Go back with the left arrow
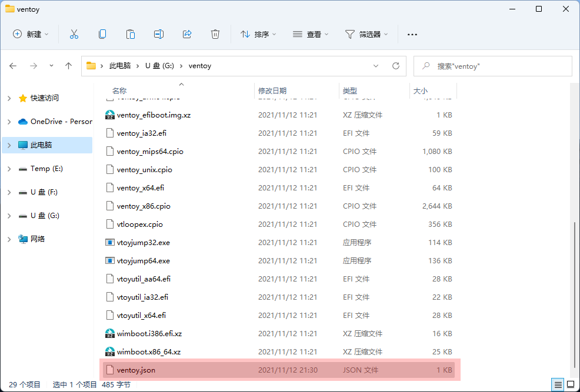 [13, 66]
